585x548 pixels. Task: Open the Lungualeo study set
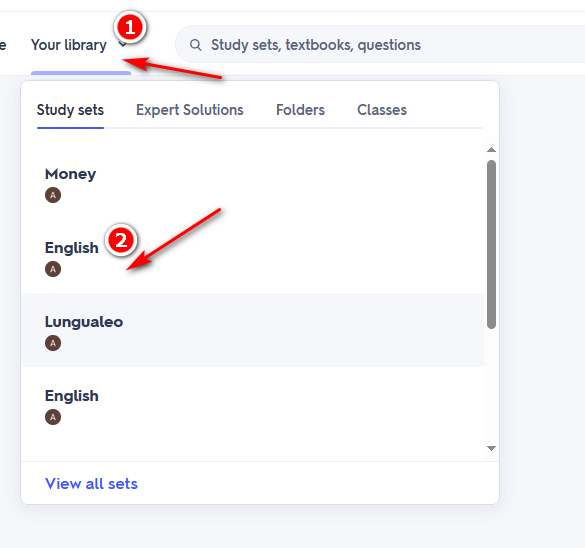pos(252,330)
